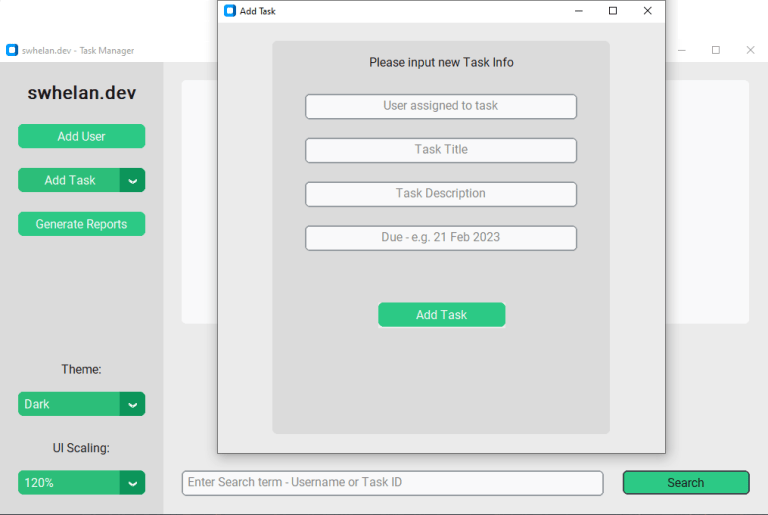Close the Task Manager main window
Screen dimensions: 768x515
tap(750, 50)
